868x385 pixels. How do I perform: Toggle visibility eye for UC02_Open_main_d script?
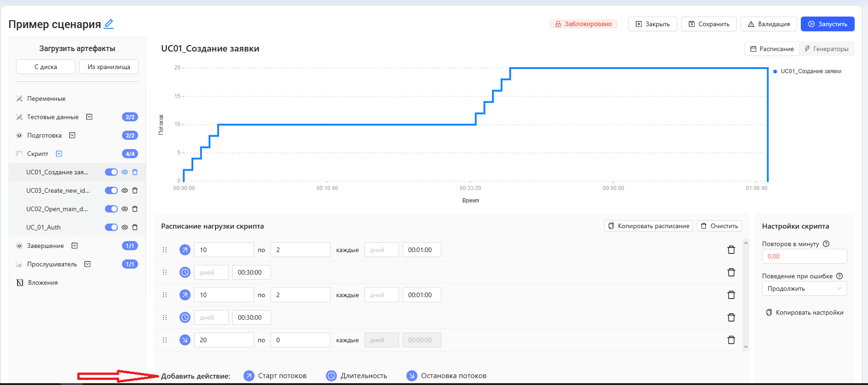click(124, 209)
